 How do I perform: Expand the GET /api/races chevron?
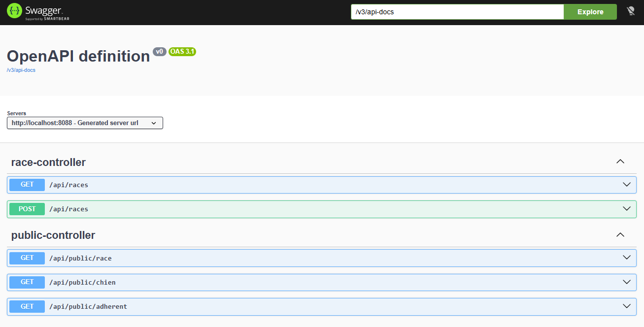(x=627, y=185)
